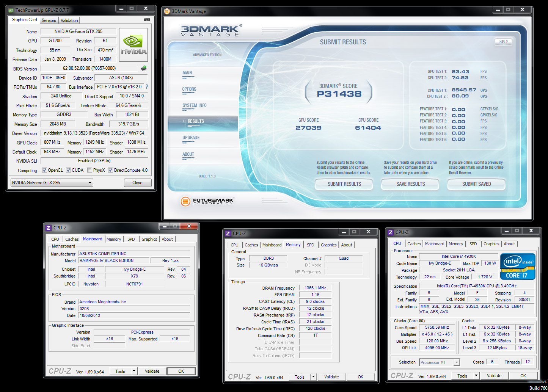Screen dimensions: 548x392
Task: Enable the PhysX checkbox
Action: coord(90,170)
